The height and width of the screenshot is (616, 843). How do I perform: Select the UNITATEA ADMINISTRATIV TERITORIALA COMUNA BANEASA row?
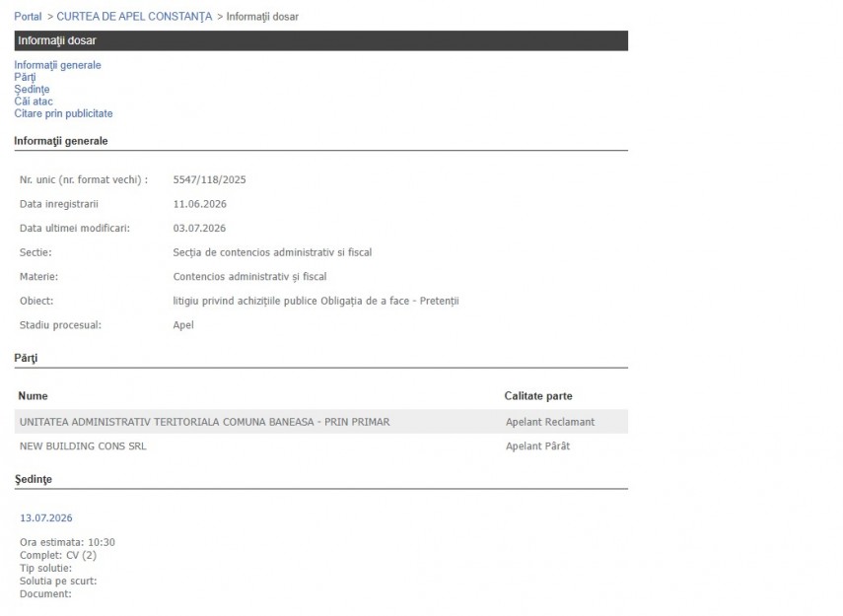(321, 422)
